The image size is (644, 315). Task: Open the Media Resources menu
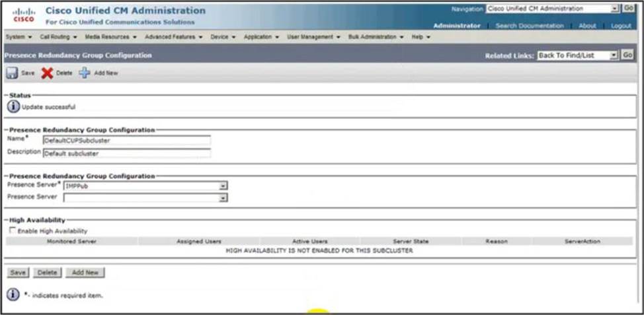(x=110, y=37)
